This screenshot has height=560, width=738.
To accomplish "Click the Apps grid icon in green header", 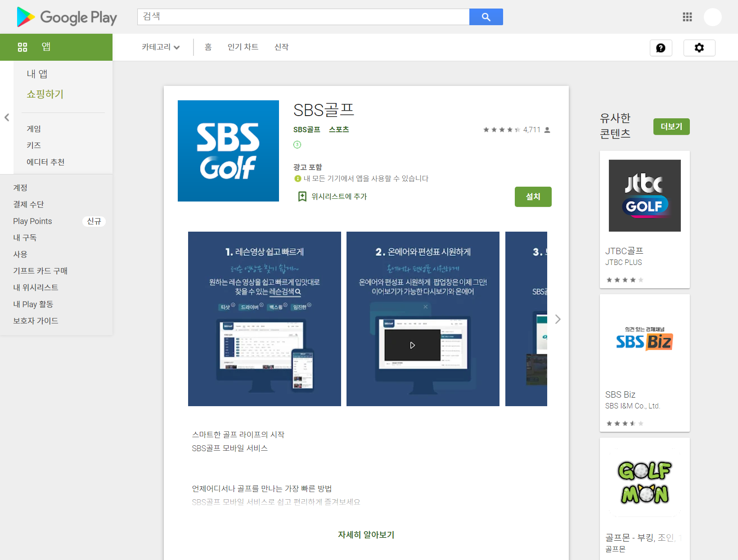I will click(22, 47).
